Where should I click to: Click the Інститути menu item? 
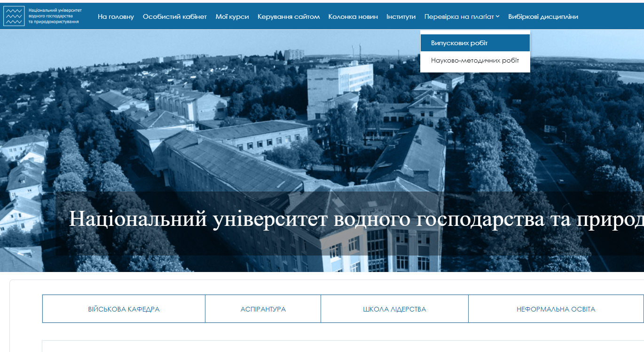tap(401, 16)
